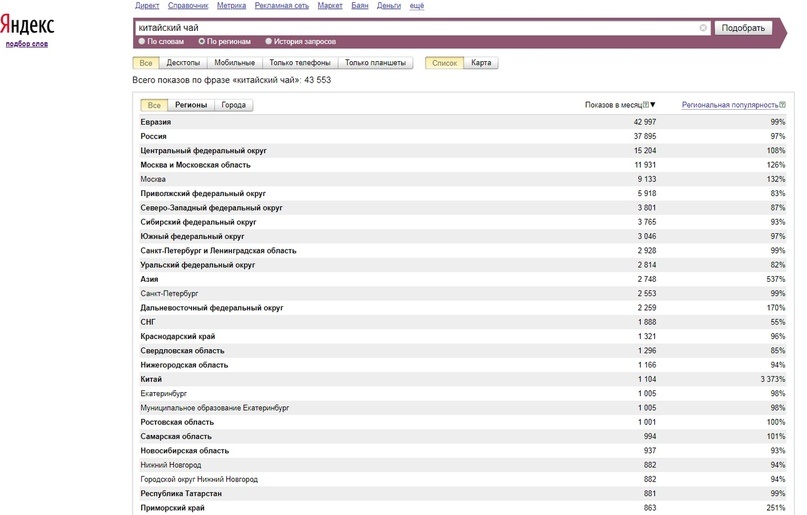Click the СНГ row

[463, 322]
